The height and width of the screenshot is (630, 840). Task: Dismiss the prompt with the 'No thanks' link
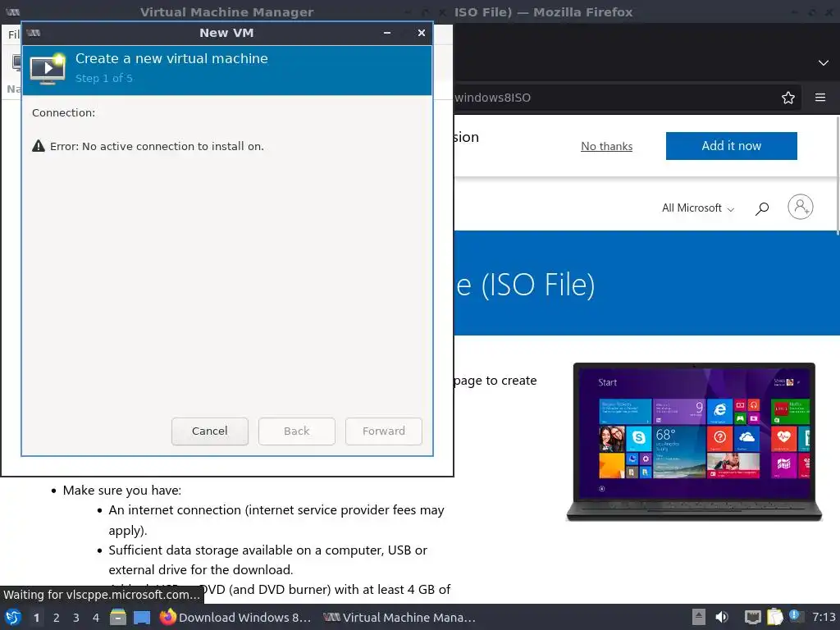point(606,146)
